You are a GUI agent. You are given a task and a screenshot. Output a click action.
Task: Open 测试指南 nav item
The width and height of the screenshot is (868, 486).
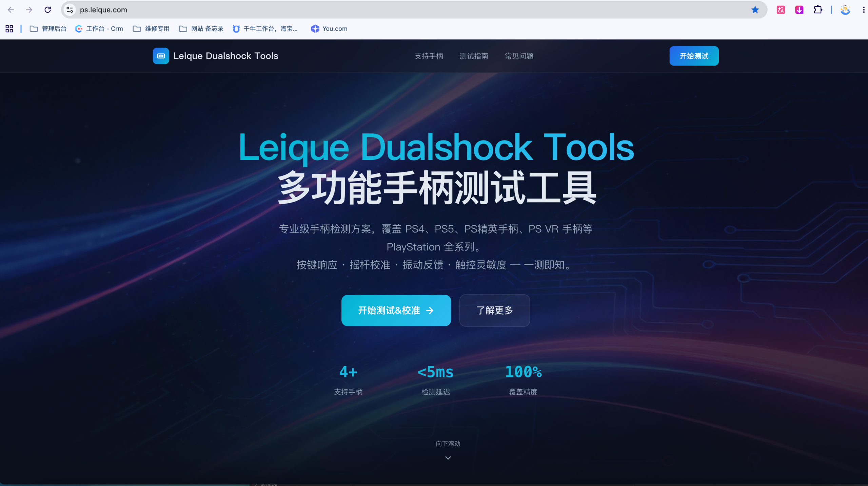coord(474,56)
